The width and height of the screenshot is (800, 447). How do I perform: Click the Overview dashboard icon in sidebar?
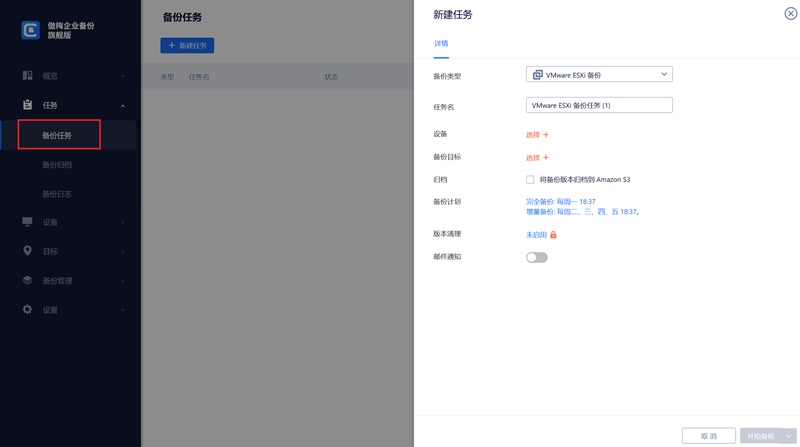point(28,76)
